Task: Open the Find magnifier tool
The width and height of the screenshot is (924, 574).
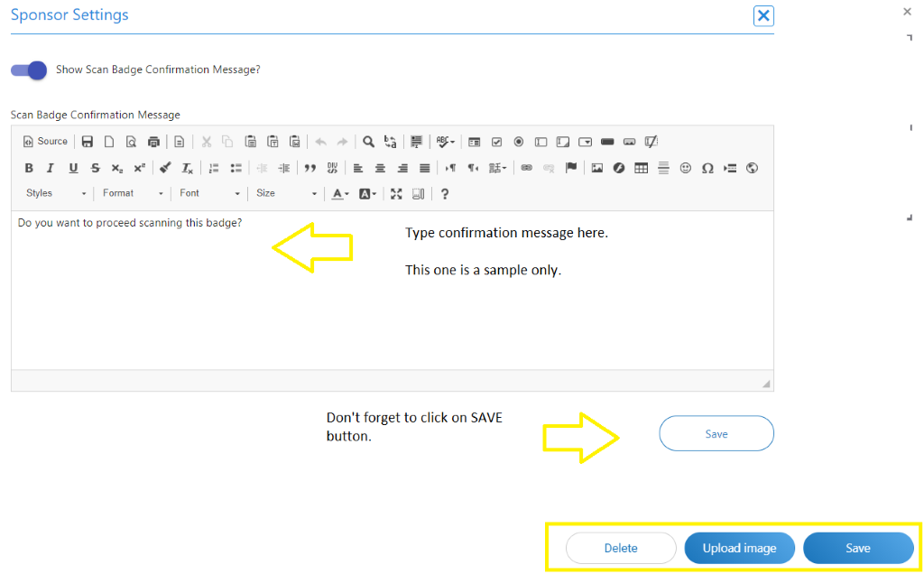Action: [368, 142]
